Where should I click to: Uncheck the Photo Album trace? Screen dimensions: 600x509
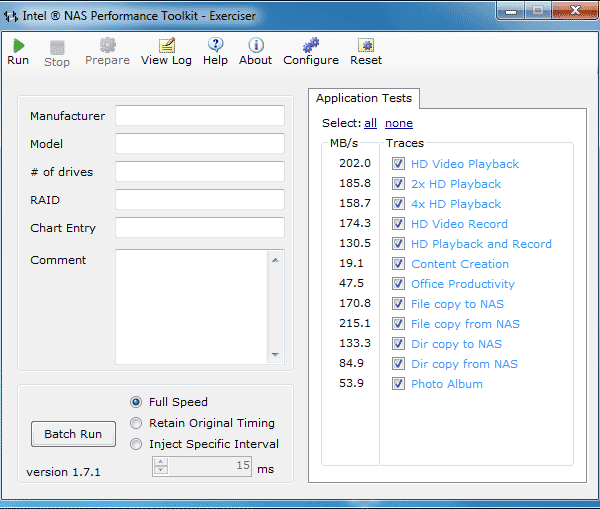tap(398, 383)
